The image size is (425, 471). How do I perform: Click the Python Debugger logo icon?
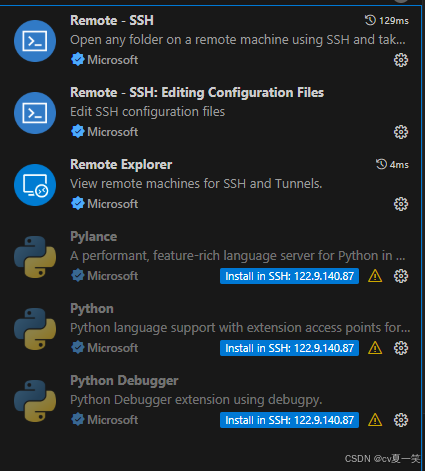coord(35,401)
